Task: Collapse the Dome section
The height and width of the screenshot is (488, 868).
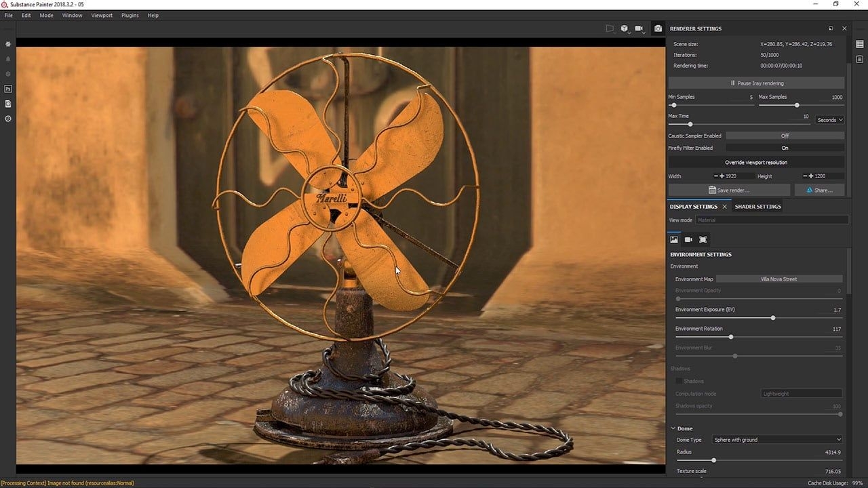Action: click(673, 428)
